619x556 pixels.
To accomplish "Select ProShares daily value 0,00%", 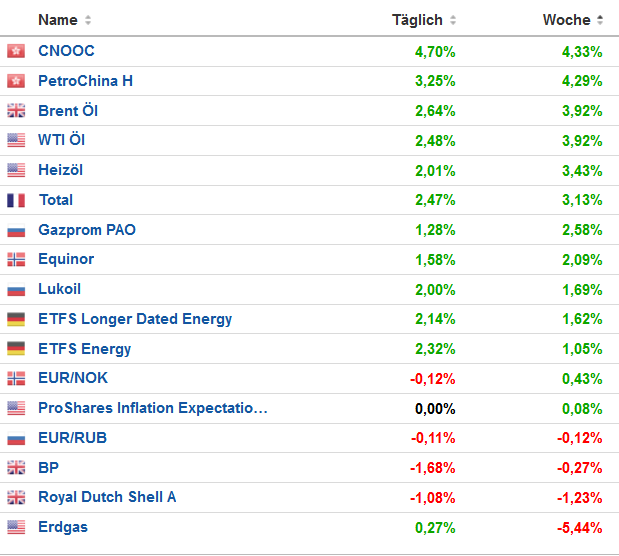I will (435, 409).
